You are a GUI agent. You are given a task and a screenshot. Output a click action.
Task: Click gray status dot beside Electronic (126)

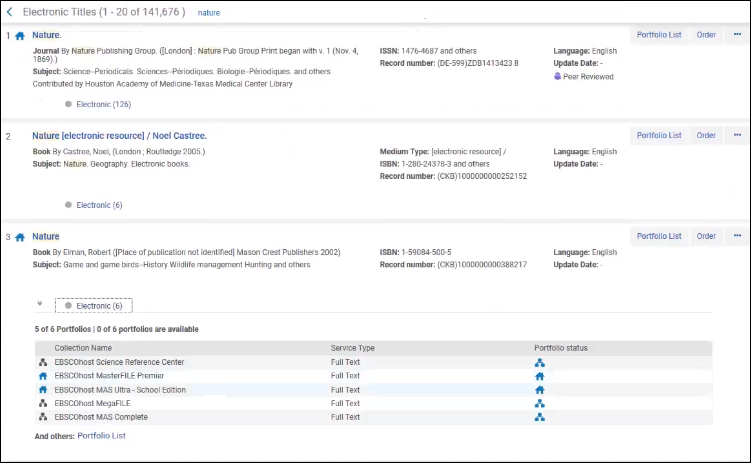68,104
